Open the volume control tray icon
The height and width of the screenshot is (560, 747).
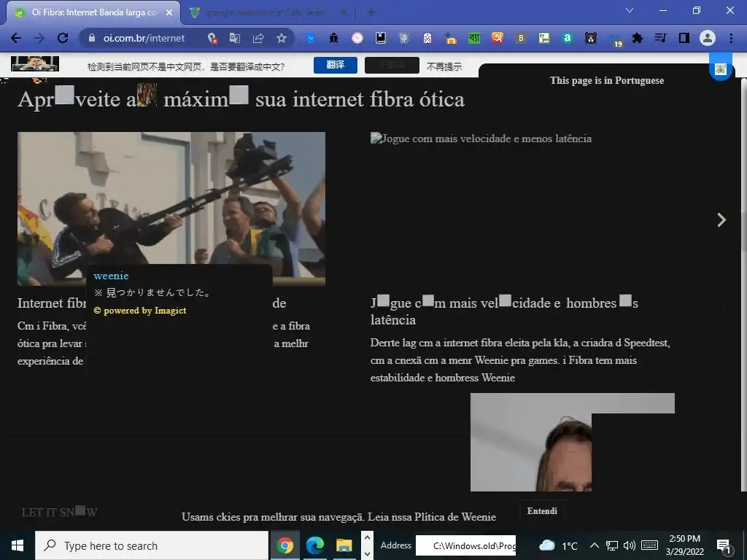(630, 545)
